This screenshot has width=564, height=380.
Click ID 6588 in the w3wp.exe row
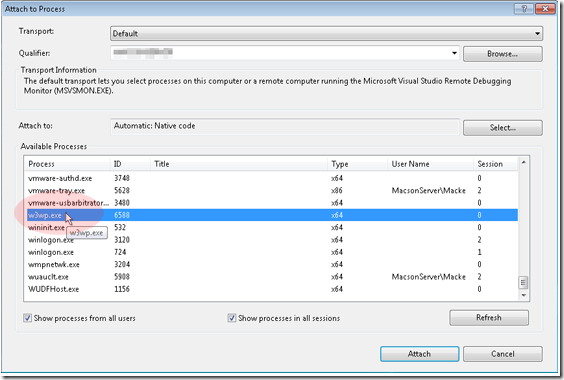[122, 215]
